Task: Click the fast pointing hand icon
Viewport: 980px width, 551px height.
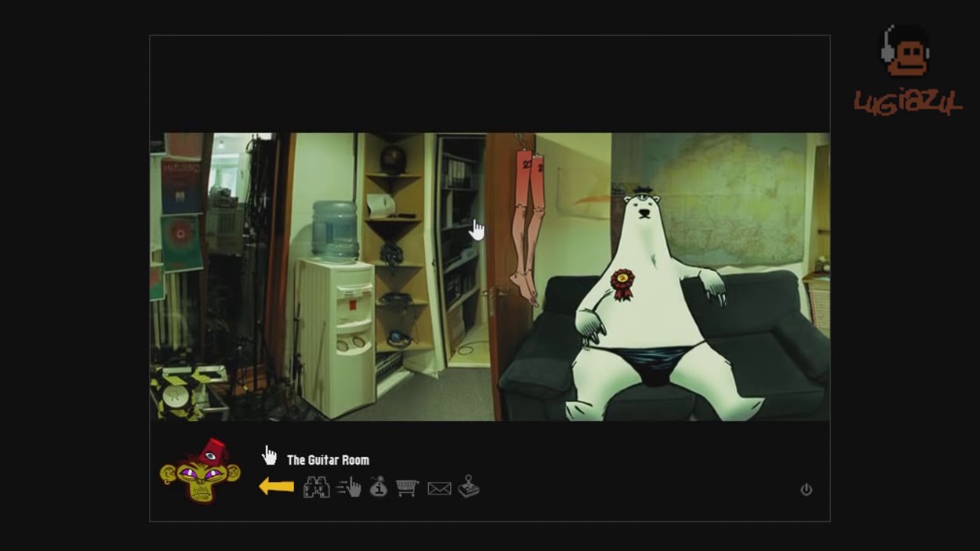Action: tap(349, 487)
